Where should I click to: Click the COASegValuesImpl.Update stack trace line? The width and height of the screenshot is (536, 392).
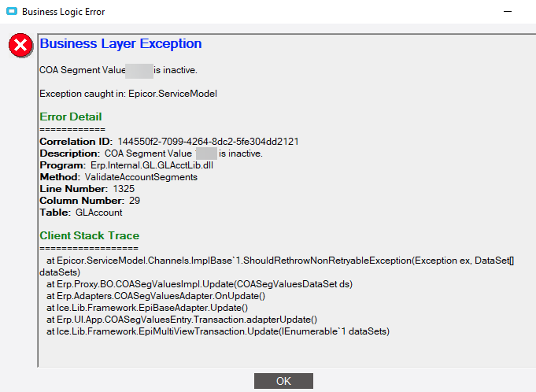(199, 284)
